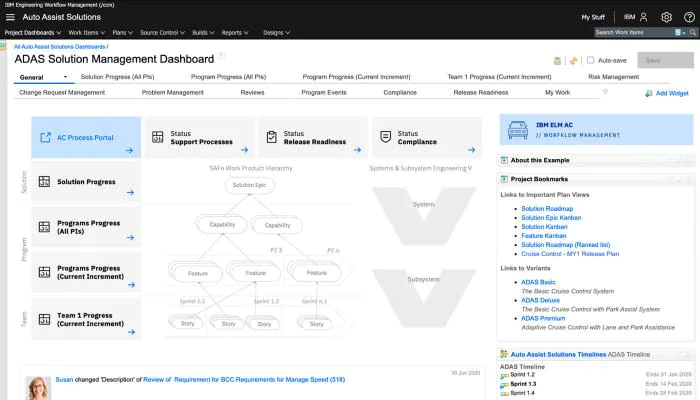Click the Add Widget icon
The width and height of the screenshot is (700, 400).
tap(649, 93)
